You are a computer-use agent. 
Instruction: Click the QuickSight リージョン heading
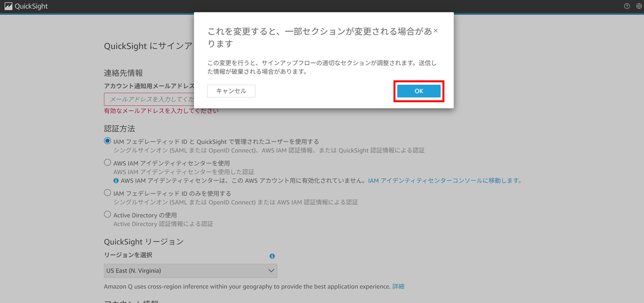point(144,242)
